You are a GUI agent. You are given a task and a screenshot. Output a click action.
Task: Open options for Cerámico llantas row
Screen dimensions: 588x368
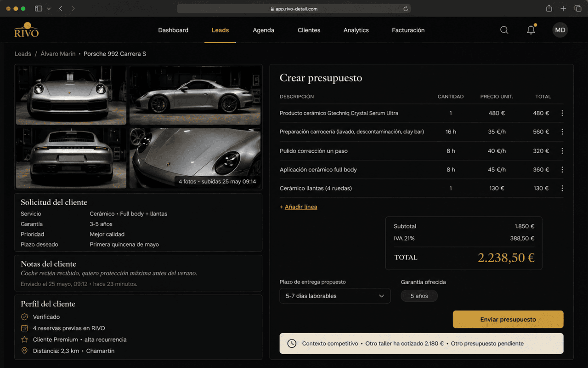click(562, 188)
